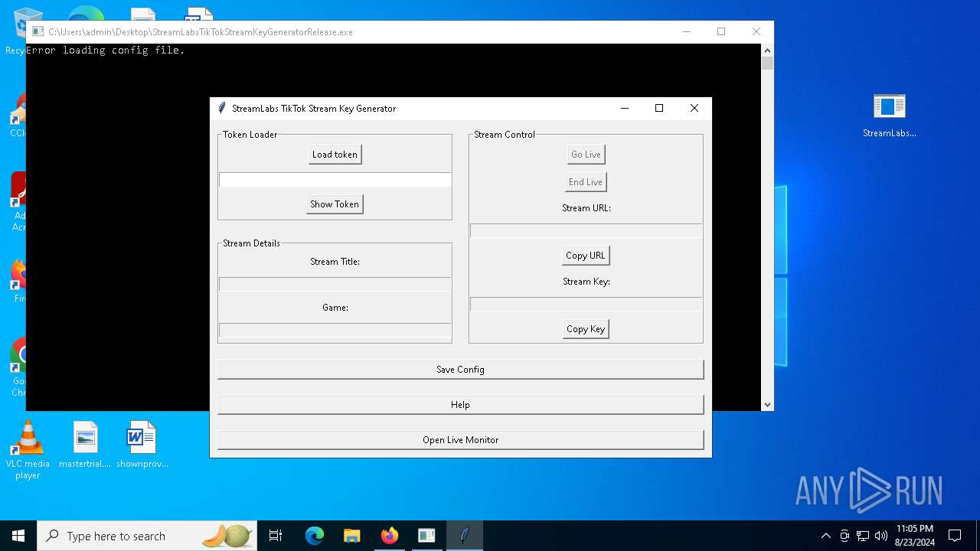Click the Stream Key: label
980x551 pixels.
coord(586,282)
